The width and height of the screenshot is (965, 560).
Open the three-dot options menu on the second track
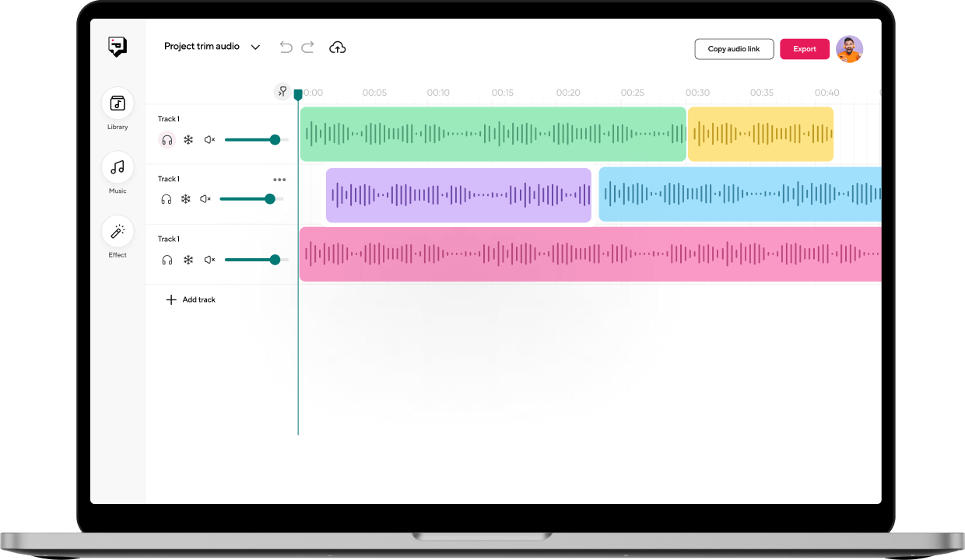pyautogui.click(x=279, y=180)
